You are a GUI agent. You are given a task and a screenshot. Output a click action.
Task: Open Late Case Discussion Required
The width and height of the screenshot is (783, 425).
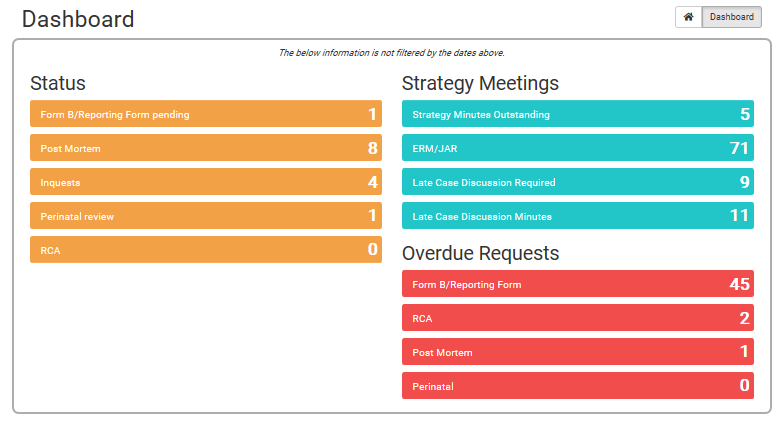(x=577, y=182)
